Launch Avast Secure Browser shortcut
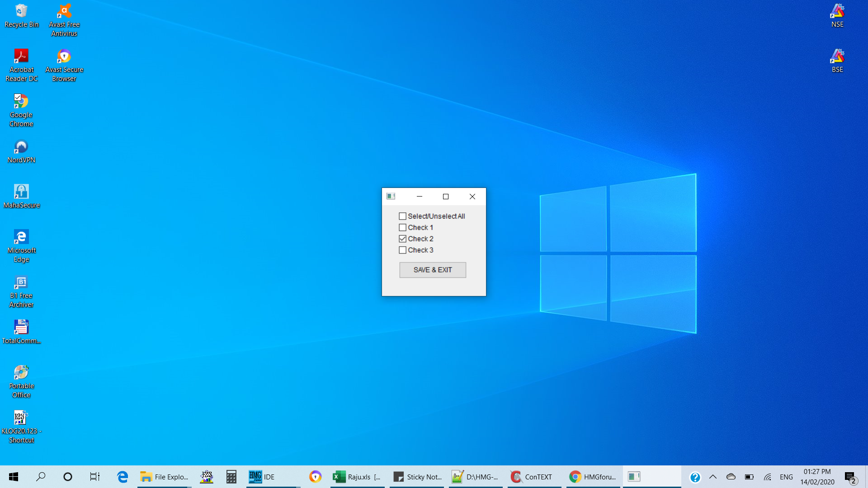The width and height of the screenshot is (868, 488). [x=64, y=66]
